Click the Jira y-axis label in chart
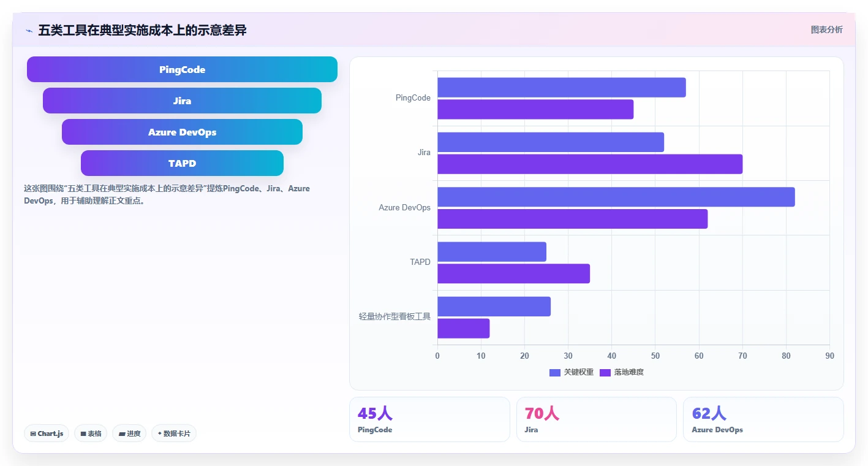The image size is (868, 466). click(424, 153)
